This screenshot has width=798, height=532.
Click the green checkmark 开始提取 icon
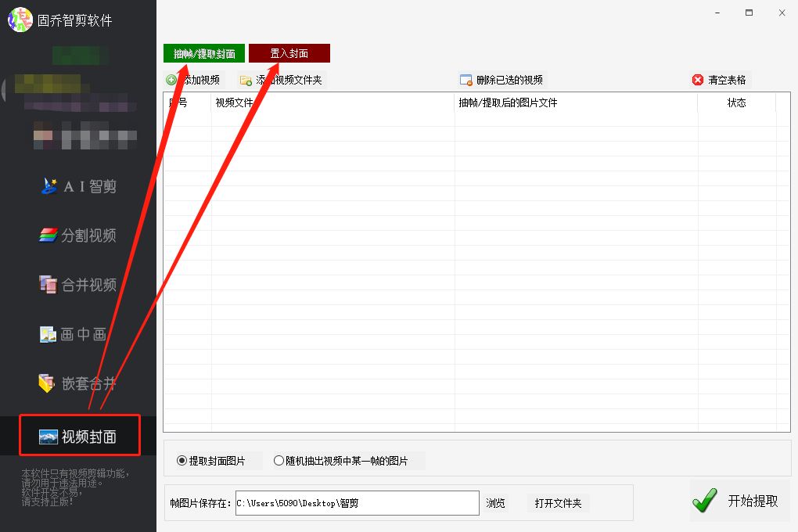[x=705, y=501]
